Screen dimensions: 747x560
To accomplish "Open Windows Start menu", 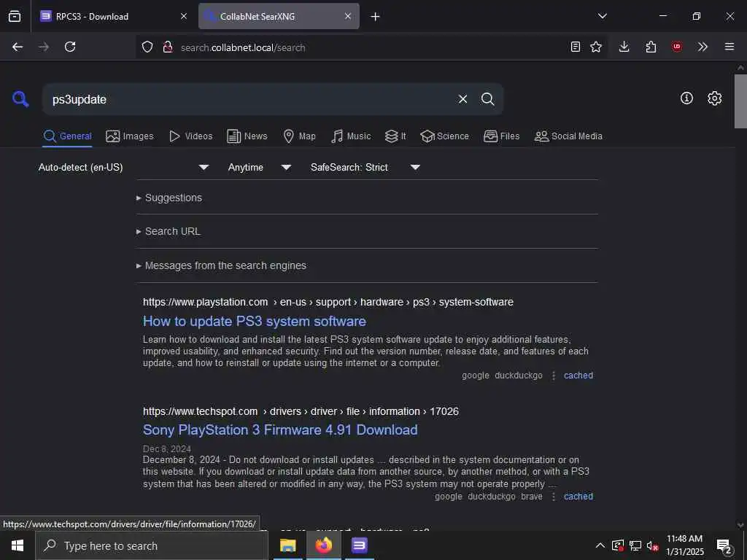I will (18, 545).
